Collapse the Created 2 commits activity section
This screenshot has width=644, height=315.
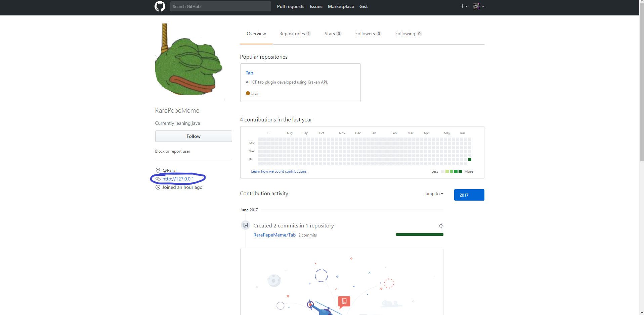[x=441, y=226]
